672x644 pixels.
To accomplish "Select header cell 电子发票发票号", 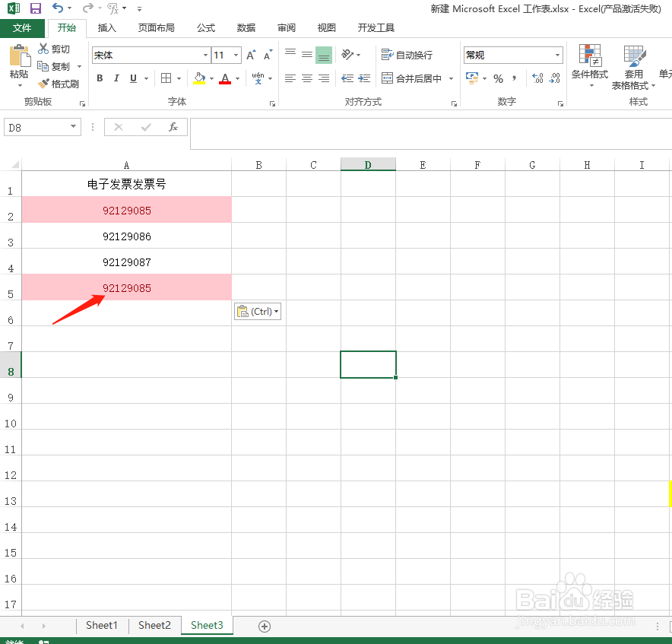I will (x=127, y=184).
